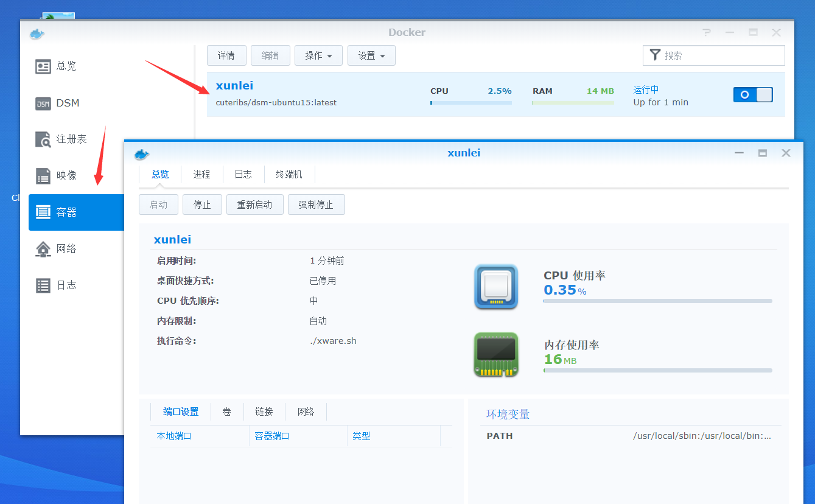Click the 映像 image list icon
The height and width of the screenshot is (504, 815).
coord(43,176)
